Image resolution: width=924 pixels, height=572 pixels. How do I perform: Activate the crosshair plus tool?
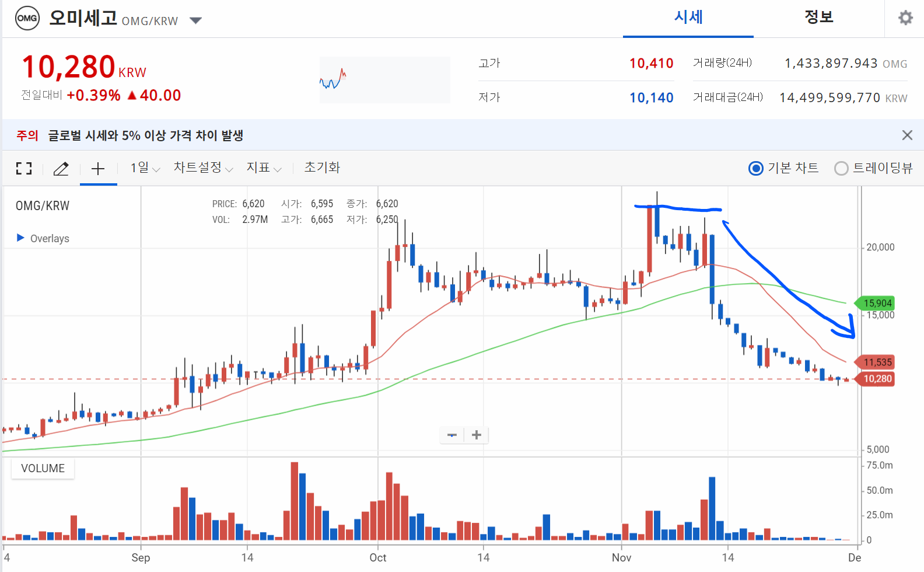pos(98,169)
